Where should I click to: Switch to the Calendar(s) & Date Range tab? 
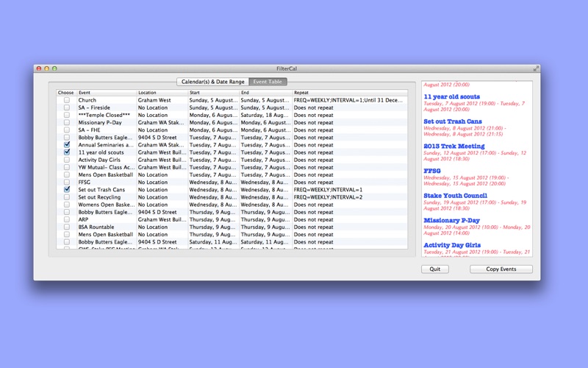coord(212,82)
